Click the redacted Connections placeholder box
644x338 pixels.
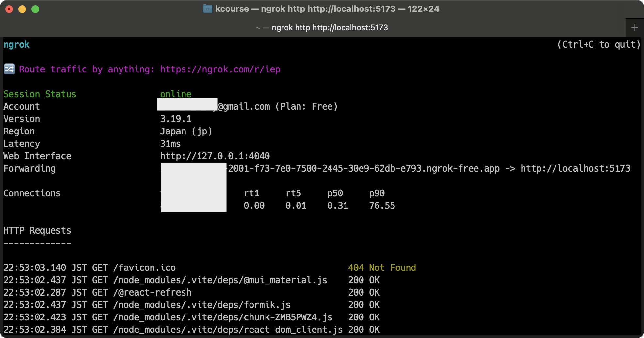tap(193, 188)
